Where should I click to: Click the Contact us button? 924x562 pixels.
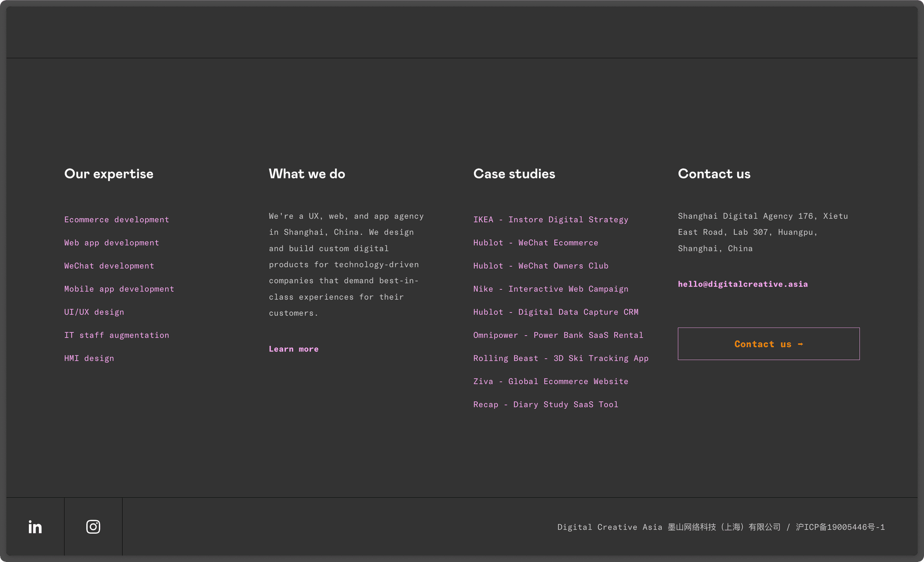(x=769, y=344)
